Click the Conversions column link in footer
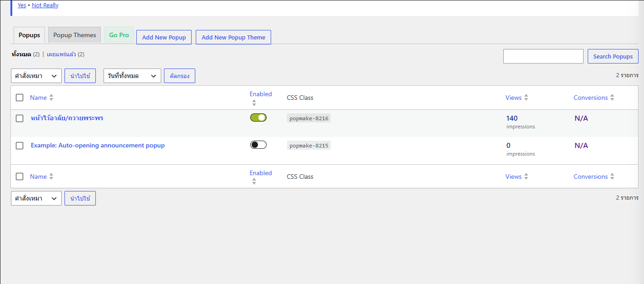Viewport: 644px width, 284px height. pos(590,176)
